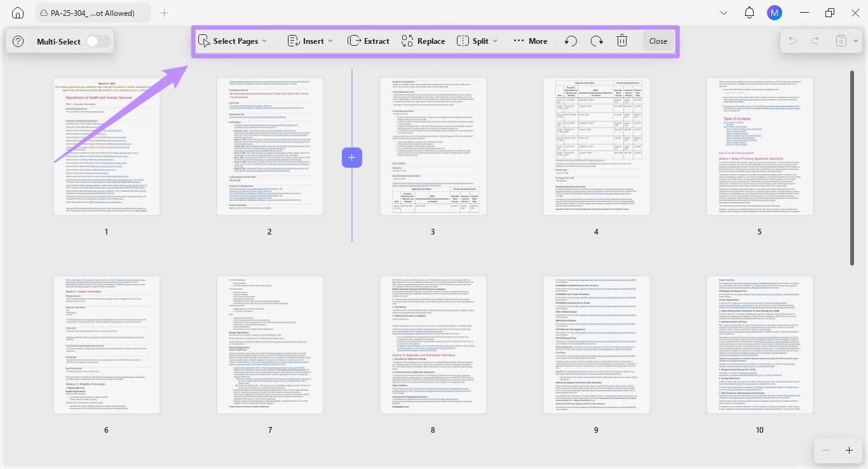
Task: Select page 10 thumbnail
Action: (x=759, y=344)
